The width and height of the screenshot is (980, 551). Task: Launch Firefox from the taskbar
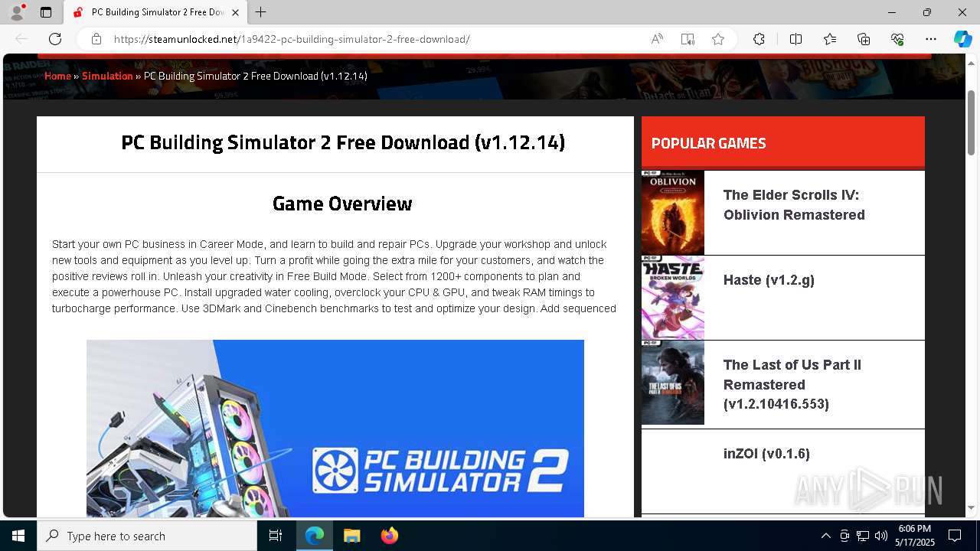(x=389, y=536)
